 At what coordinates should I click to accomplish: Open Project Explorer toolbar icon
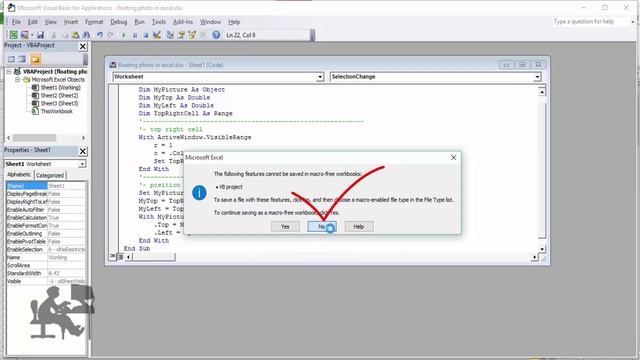pyautogui.click(x=170, y=35)
